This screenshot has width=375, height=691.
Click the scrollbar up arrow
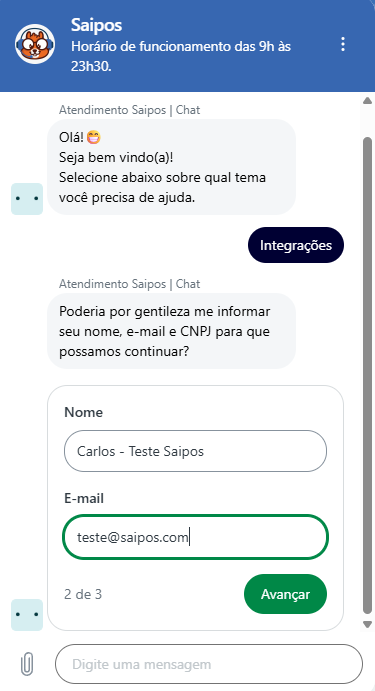(367, 101)
